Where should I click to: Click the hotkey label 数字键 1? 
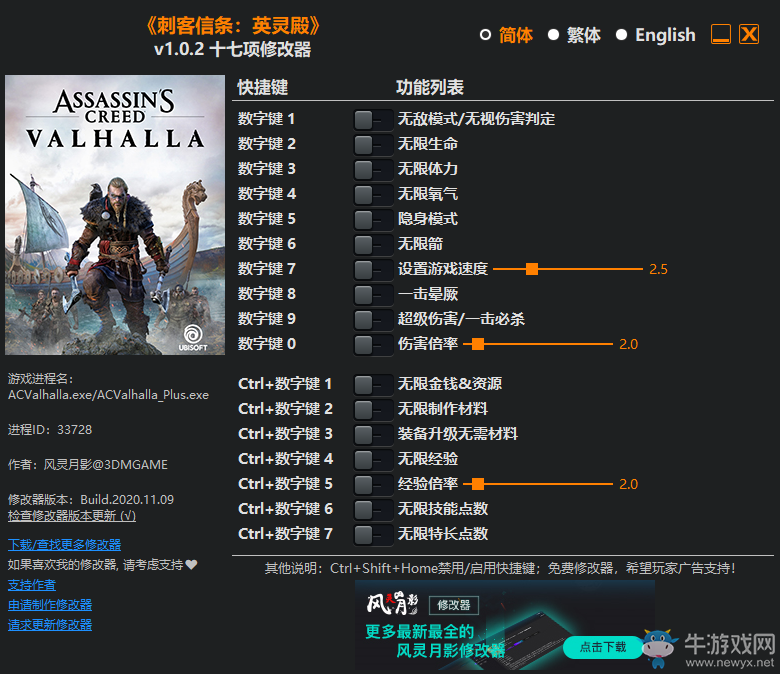click(x=266, y=119)
